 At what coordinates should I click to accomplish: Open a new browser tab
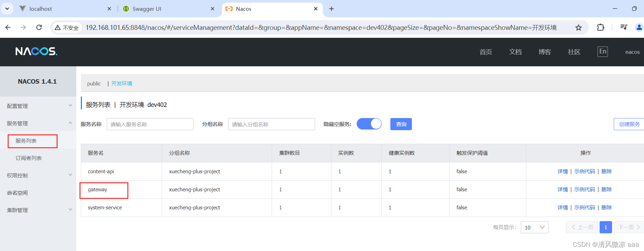point(331,9)
